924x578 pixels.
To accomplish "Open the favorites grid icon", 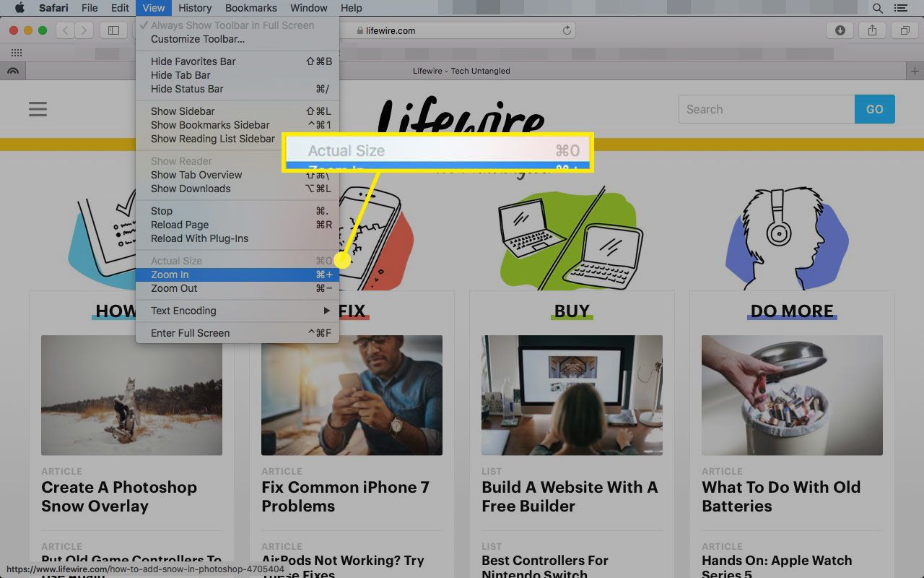I will 17,53.
